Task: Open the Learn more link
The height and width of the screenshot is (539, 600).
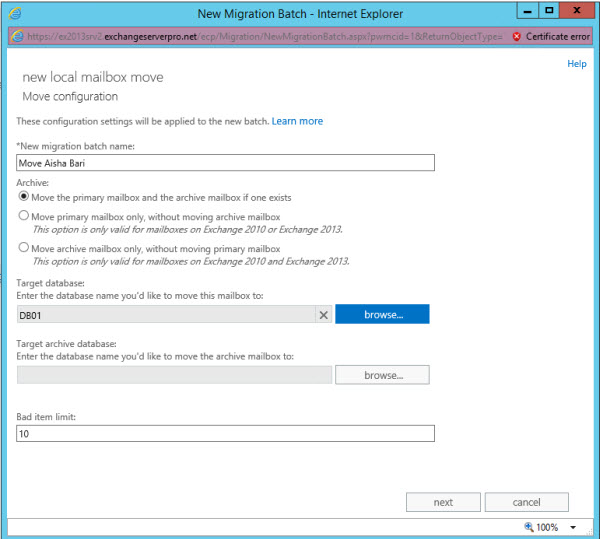Action: click(297, 121)
